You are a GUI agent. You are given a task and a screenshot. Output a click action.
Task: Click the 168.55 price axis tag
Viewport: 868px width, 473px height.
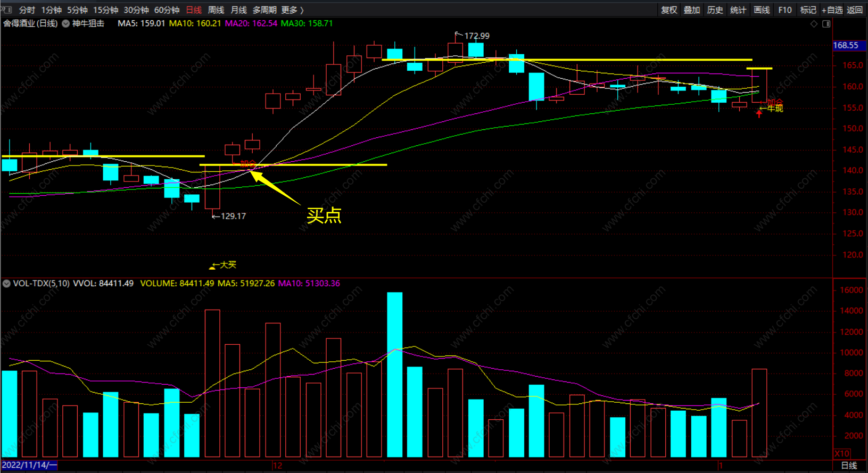[846, 45]
